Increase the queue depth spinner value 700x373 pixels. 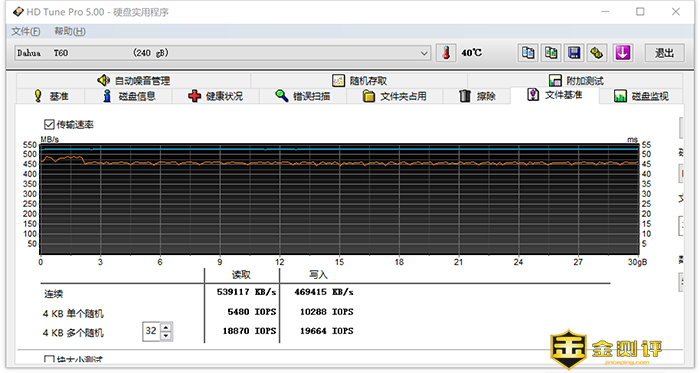(x=166, y=327)
